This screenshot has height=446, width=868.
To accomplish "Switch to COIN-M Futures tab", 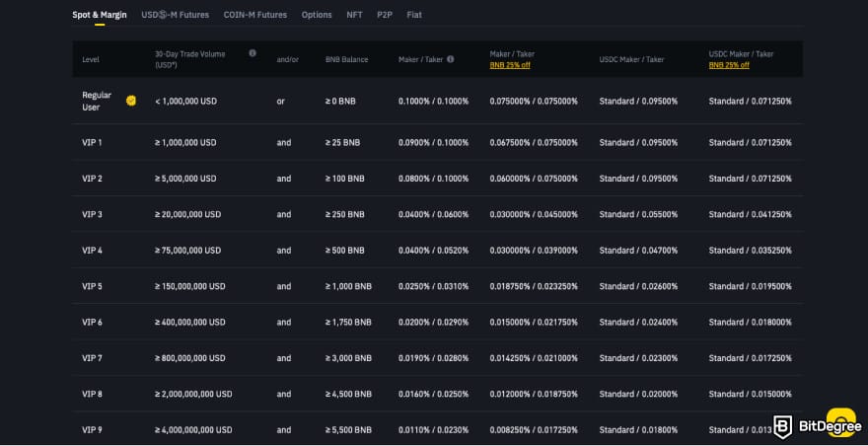I will [255, 15].
